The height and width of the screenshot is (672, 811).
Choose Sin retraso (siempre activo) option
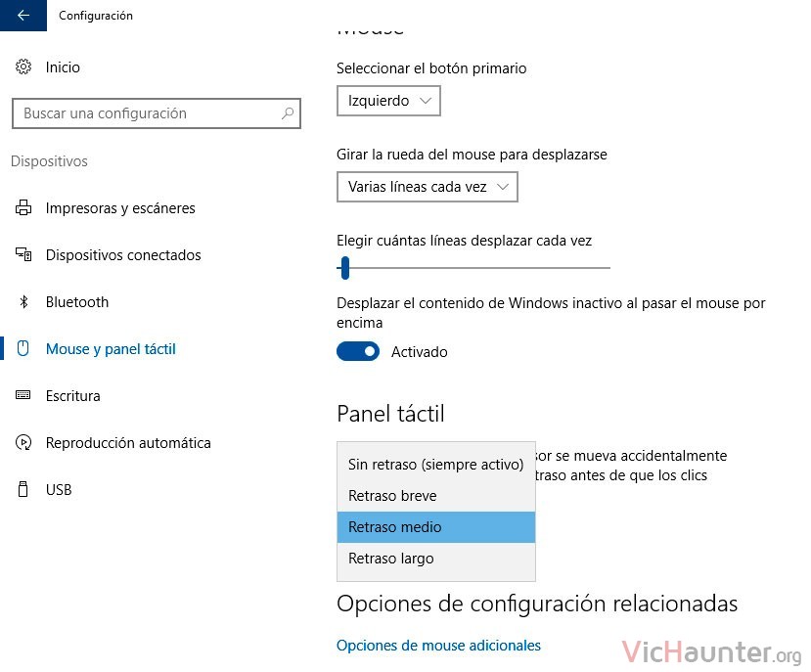tap(436, 465)
